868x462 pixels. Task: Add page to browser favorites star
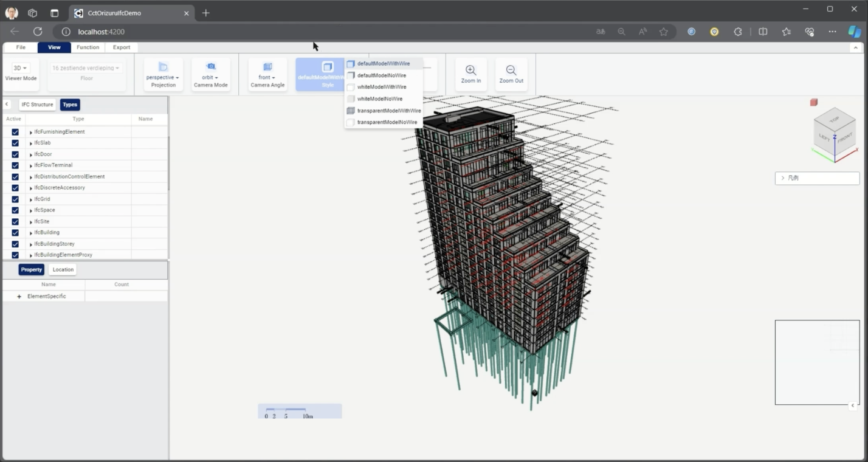tap(664, 32)
